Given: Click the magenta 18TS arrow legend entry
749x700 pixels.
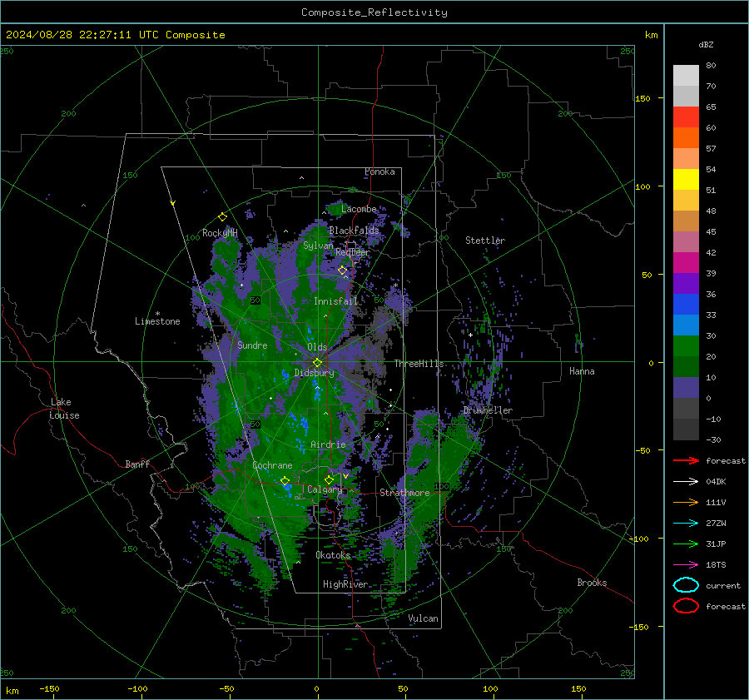Looking at the screenshot, I should tap(686, 565).
